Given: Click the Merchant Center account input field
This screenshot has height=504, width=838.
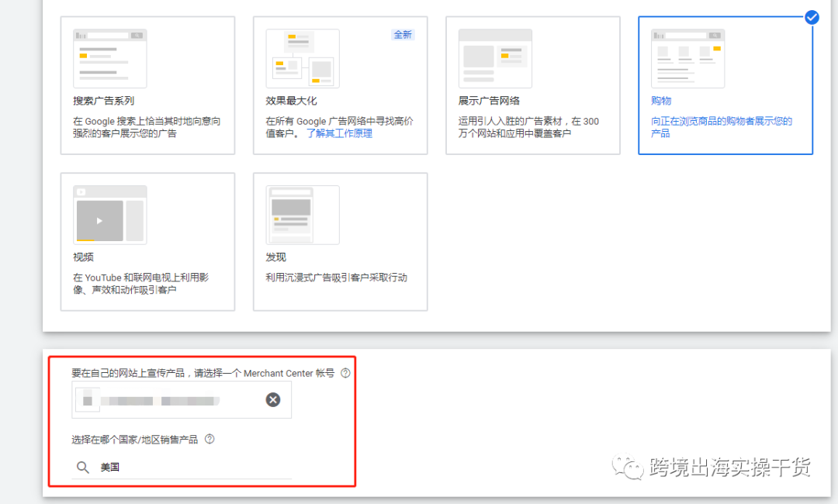Looking at the screenshot, I should [178, 399].
